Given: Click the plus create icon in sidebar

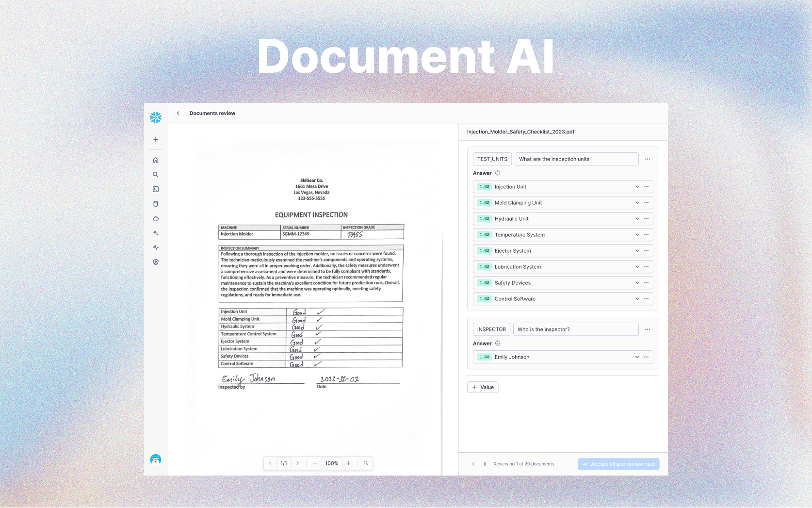Looking at the screenshot, I should 156,139.
